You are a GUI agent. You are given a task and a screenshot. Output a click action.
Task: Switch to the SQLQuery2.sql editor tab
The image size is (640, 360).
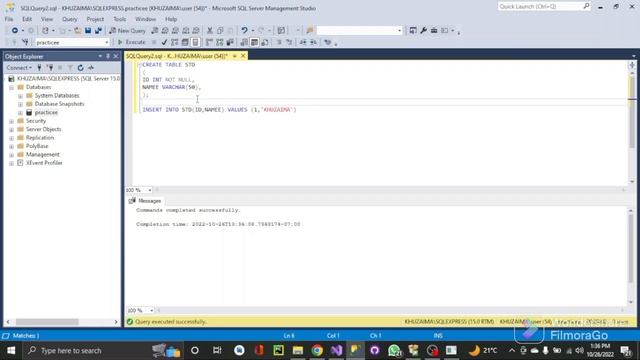click(x=177, y=56)
